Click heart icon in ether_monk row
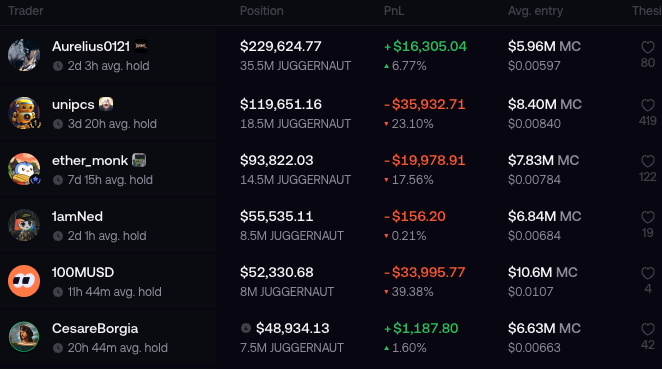 pyautogui.click(x=648, y=161)
